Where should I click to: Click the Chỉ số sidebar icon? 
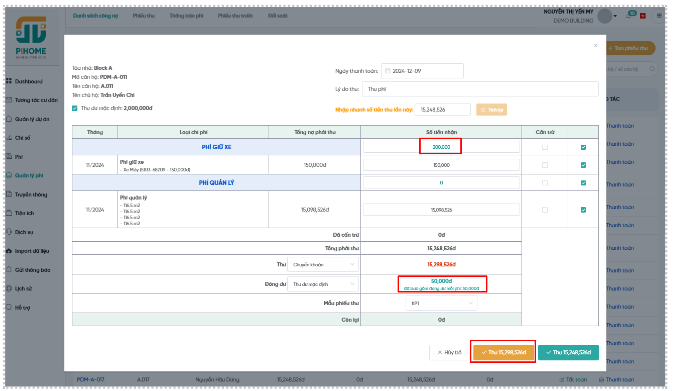click(9, 138)
